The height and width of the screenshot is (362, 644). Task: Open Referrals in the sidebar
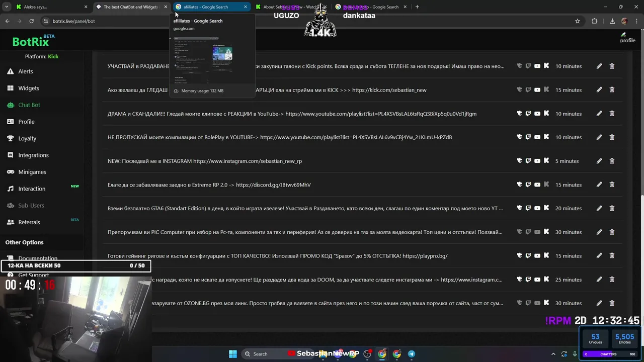coord(29,222)
